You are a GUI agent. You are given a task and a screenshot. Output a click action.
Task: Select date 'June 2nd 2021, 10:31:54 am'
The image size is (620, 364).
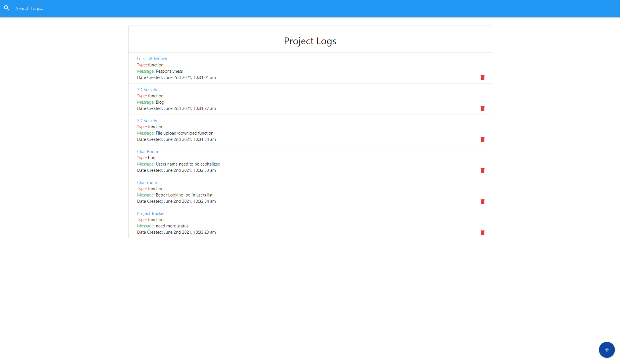[x=190, y=139]
